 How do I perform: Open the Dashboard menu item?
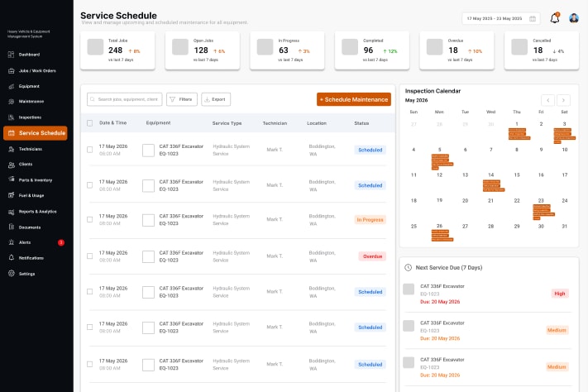(29, 55)
